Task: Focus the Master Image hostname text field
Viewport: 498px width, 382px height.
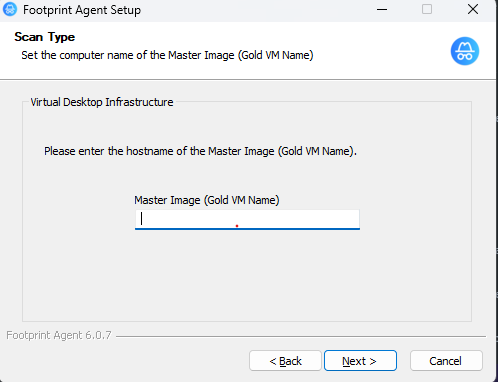Action: tap(247, 219)
